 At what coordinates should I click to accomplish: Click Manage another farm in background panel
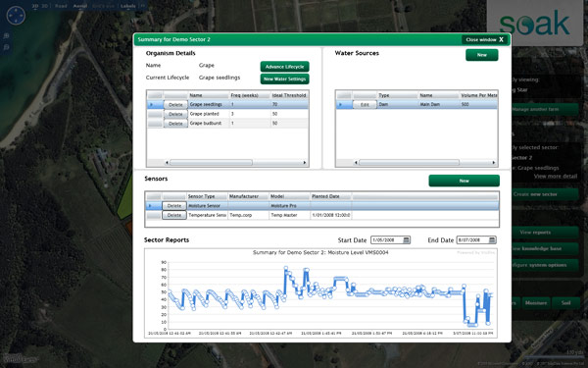pyautogui.click(x=545, y=109)
